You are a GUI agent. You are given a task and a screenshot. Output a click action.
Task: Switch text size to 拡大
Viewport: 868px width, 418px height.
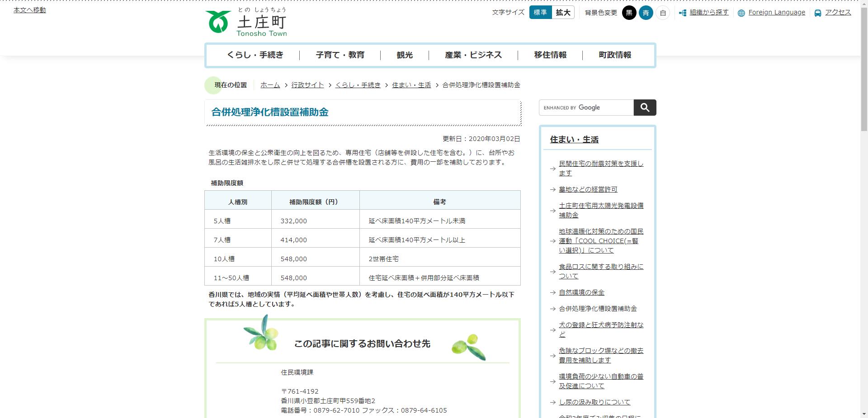point(562,13)
